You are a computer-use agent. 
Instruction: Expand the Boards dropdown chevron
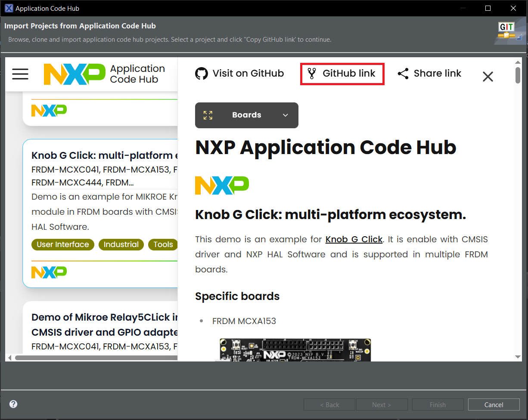285,115
